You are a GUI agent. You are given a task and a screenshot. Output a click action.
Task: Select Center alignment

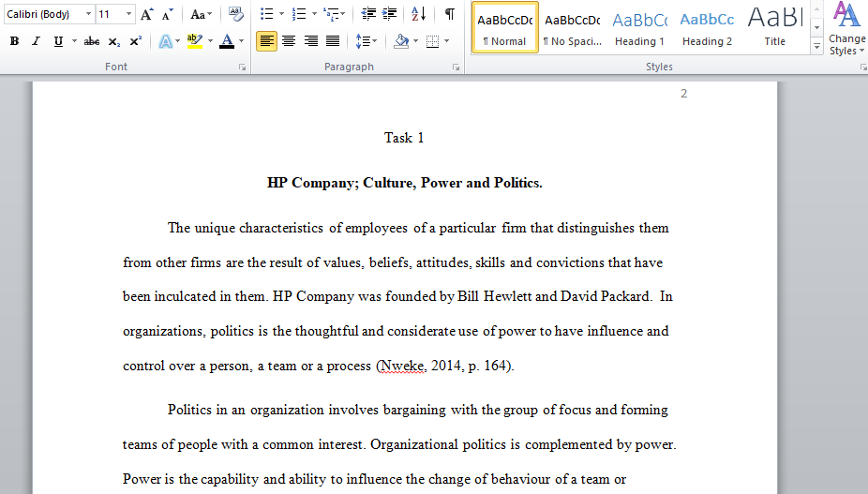(289, 41)
